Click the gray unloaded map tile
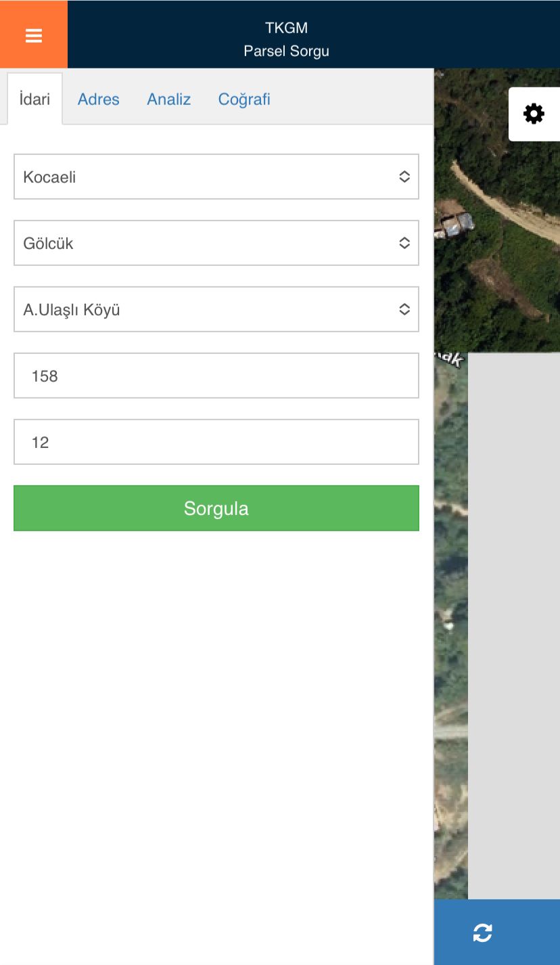Screen dimensions: 560x965 tap(514, 626)
